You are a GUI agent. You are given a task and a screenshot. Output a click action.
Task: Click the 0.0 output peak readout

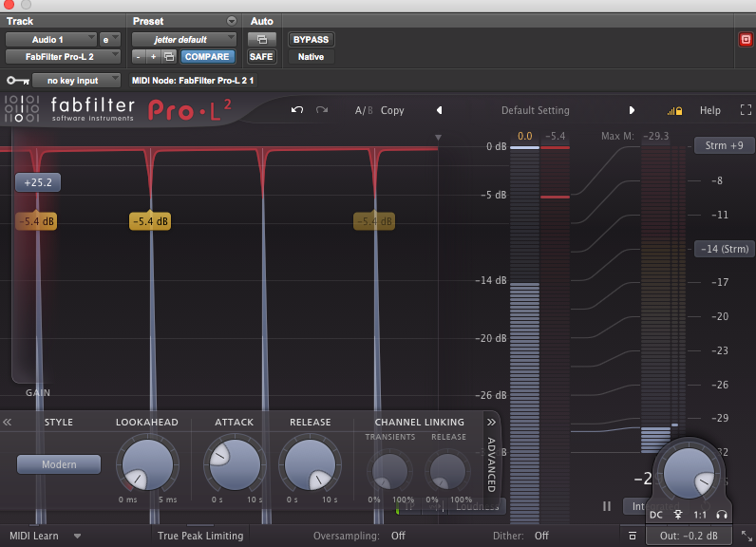click(524, 136)
